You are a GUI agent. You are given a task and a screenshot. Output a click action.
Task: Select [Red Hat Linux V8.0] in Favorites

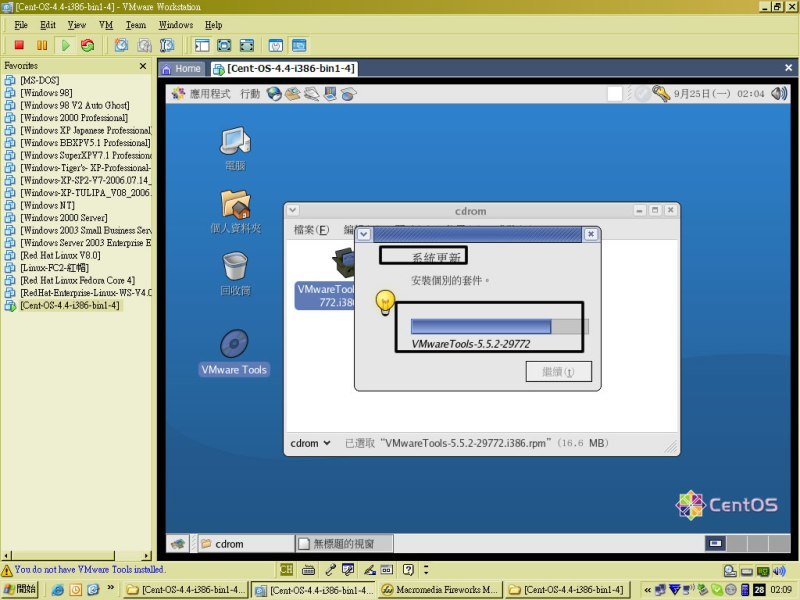(60, 256)
